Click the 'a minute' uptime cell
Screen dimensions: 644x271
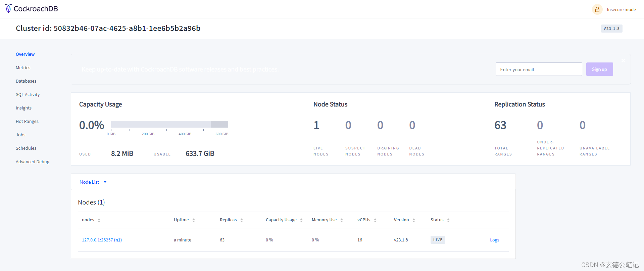click(x=183, y=240)
